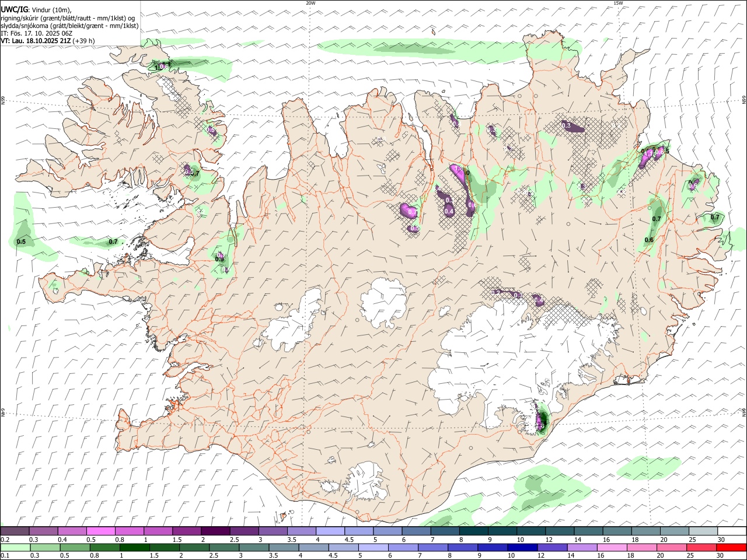
Task: Click the '1.5' label in the top legend row
Action: click(x=176, y=540)
